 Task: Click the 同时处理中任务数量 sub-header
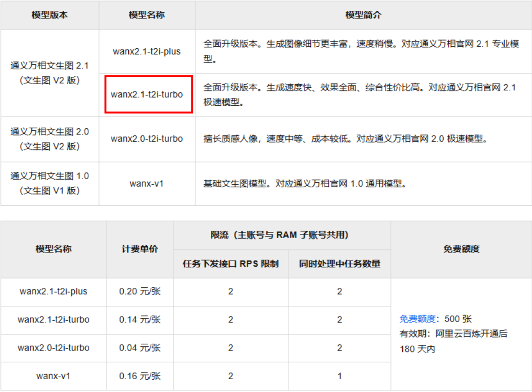[339, 264]
